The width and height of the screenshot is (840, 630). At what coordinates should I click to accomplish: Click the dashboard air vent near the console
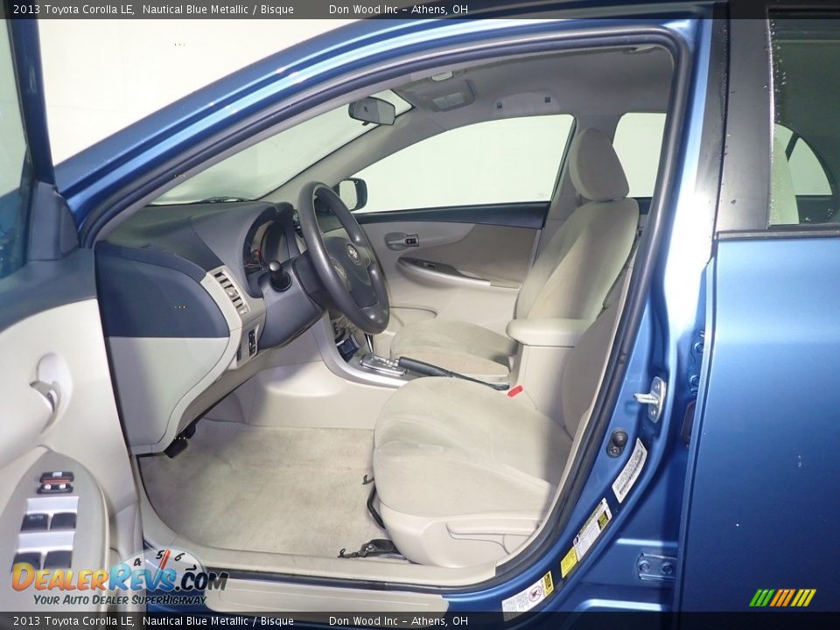[x=229, y=289]
